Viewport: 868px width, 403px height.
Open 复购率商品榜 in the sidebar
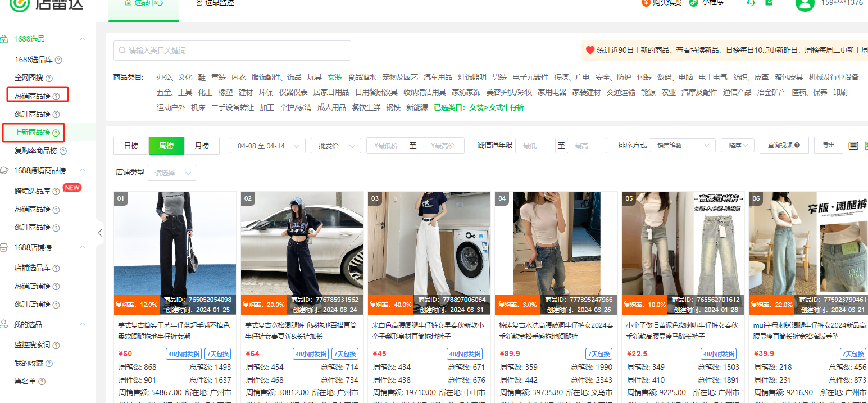tap(36, 151)
